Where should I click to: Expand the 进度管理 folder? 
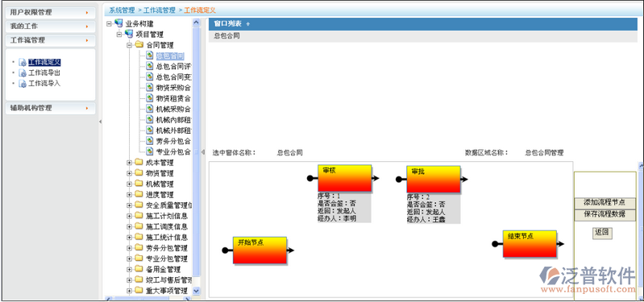(x=129, y=195)
